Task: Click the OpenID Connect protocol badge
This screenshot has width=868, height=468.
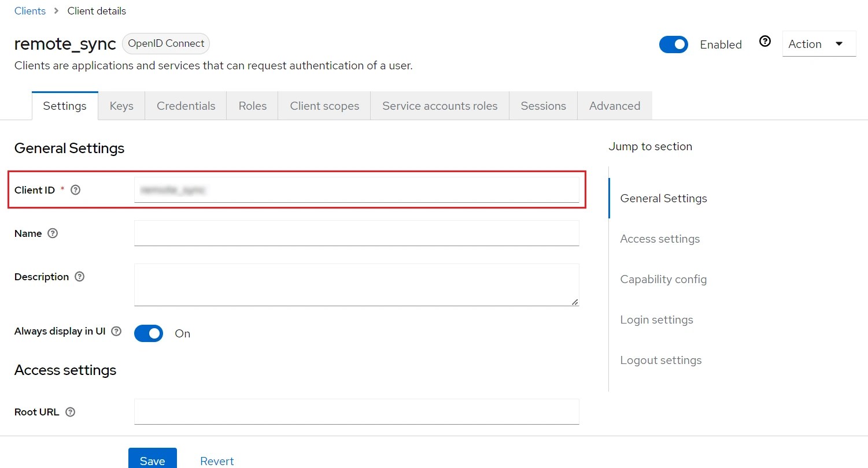Action: pyautogui.click(x=165, y=43)
